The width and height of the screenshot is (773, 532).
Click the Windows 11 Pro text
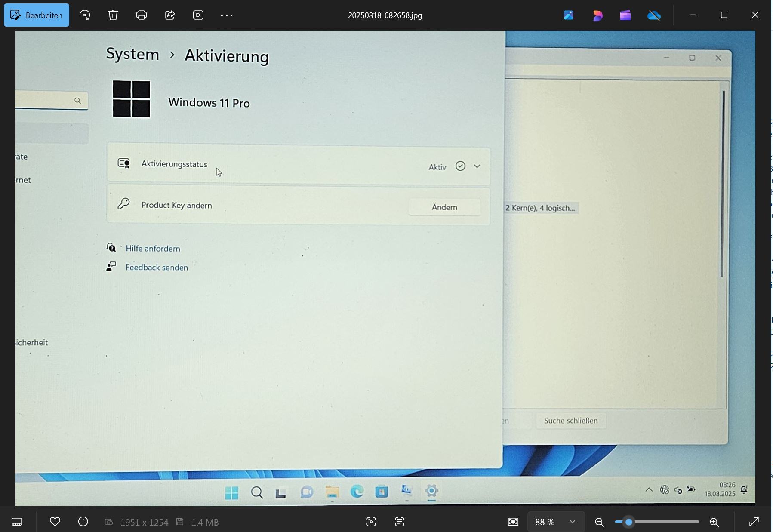[209, 103]
